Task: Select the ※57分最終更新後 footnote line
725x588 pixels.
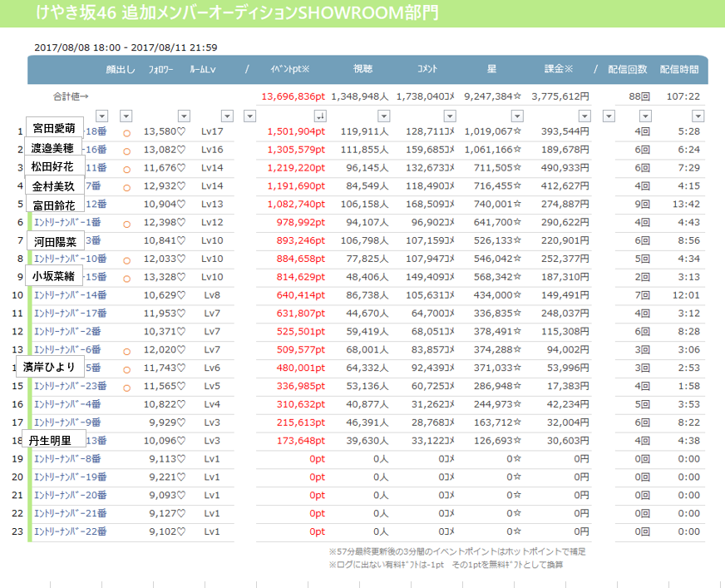Action: click(457, 551)
